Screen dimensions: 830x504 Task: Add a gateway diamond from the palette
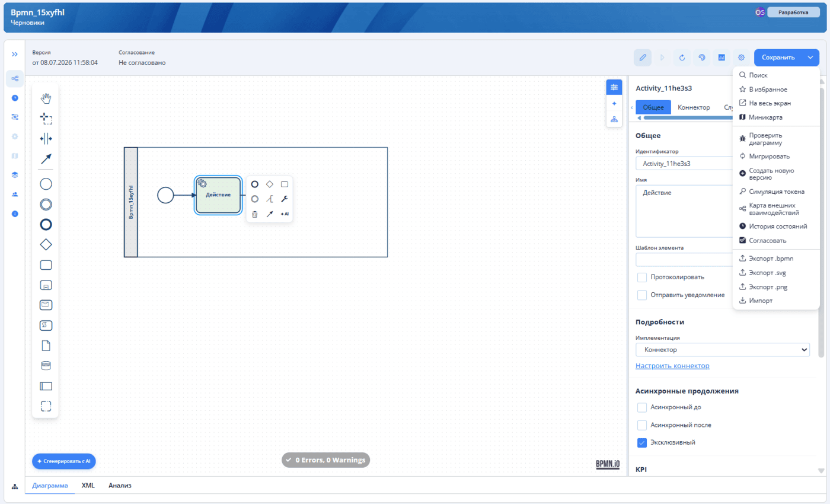46,244
